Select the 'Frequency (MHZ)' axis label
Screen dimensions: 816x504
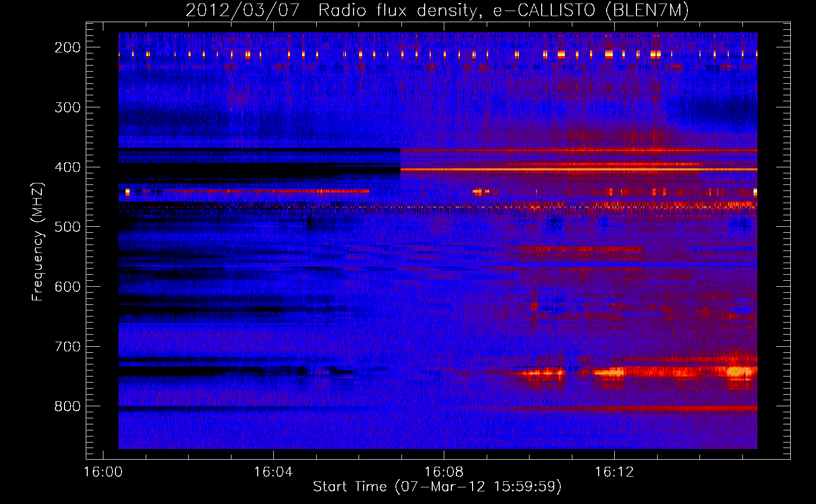(x=38, y=241)
